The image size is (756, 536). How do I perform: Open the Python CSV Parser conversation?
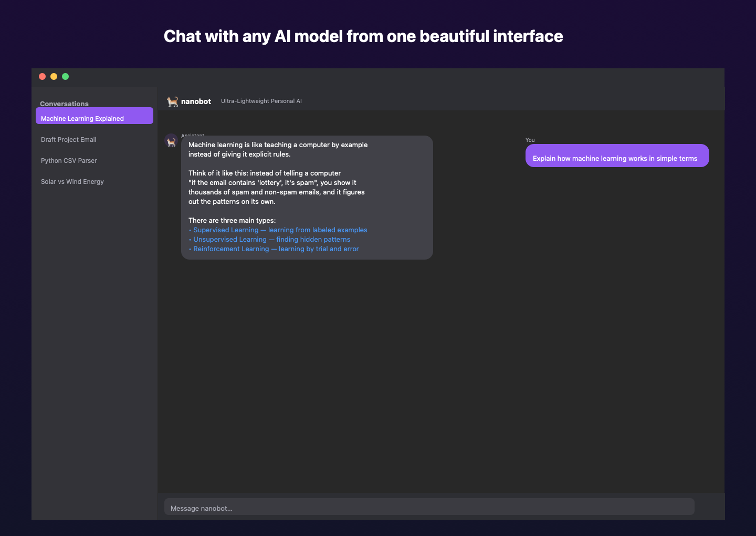[69, 160]
